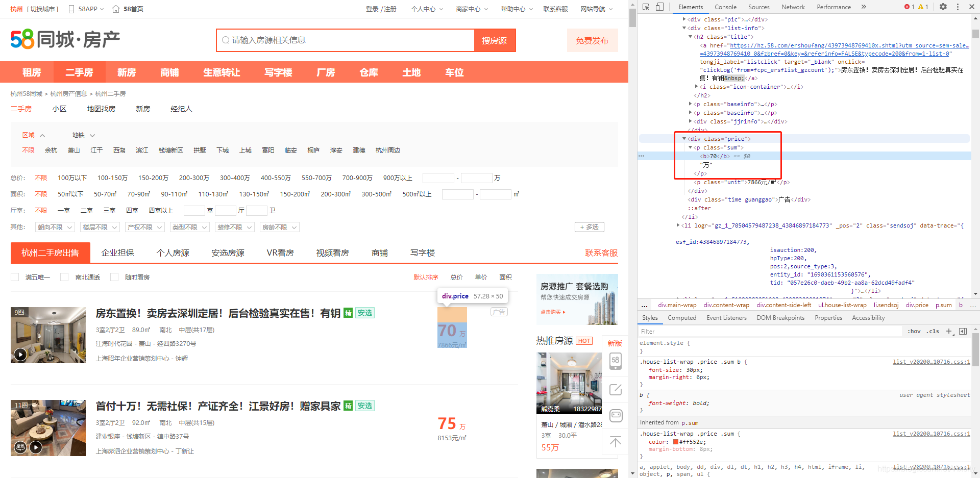Click the VR panorama icon on second listing
Screen dimensions: 980x478
point(20,447)
